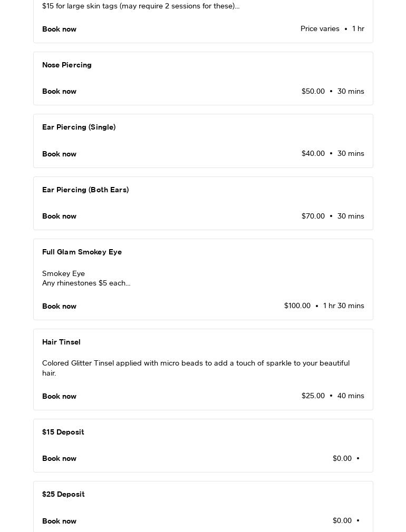This screenshot has width=406, height=532.
Task: Open the Full Glam Smokey Eye title
Action: coord(82,252)
